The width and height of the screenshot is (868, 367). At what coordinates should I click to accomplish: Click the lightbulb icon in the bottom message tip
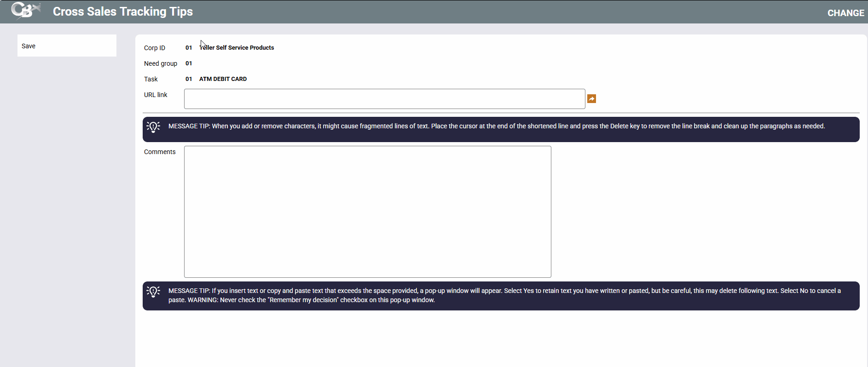pos(153,291)
